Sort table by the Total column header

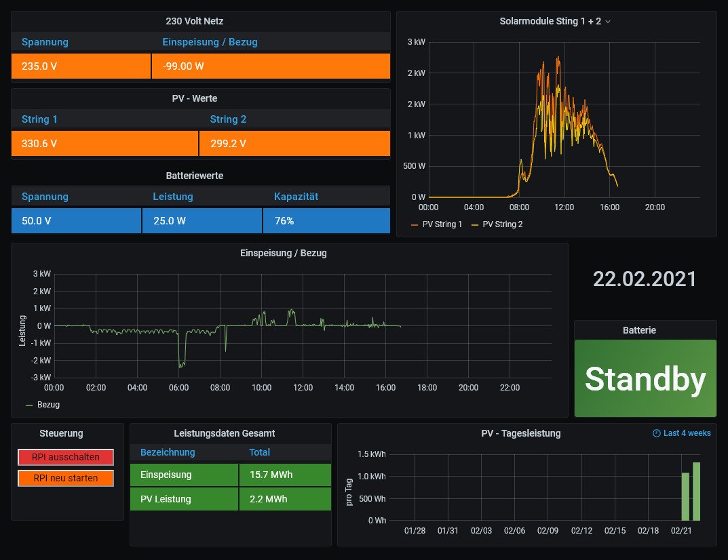click(259, 452)
